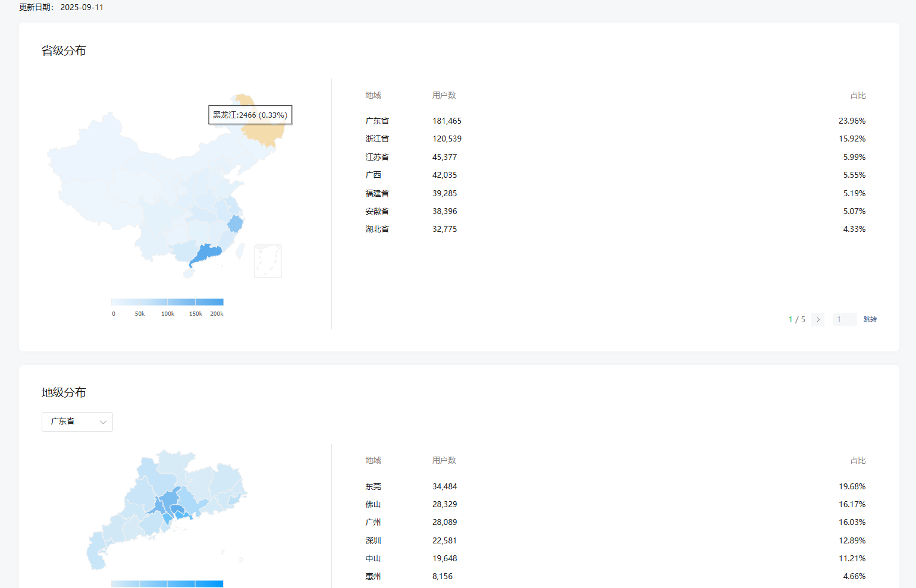Click the user count 32,775
The height and width of the screenshot is (588, 916).
click(445, 229)
